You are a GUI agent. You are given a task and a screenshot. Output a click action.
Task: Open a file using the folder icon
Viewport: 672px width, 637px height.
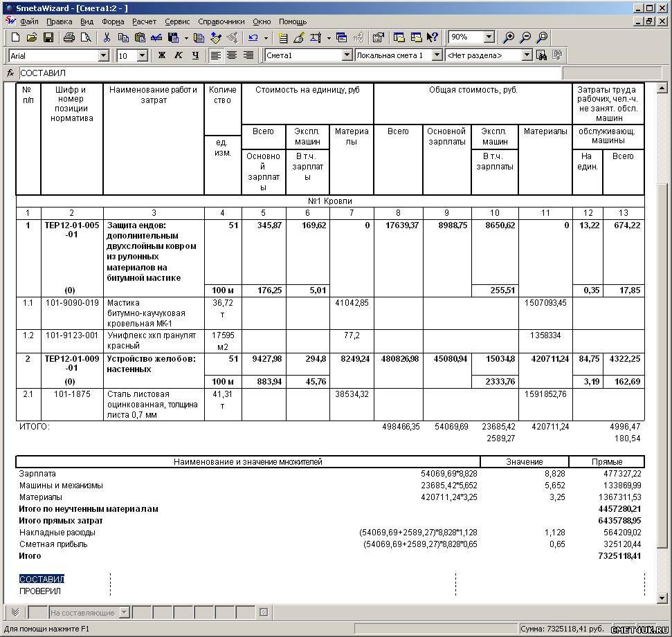coord(32,38)
